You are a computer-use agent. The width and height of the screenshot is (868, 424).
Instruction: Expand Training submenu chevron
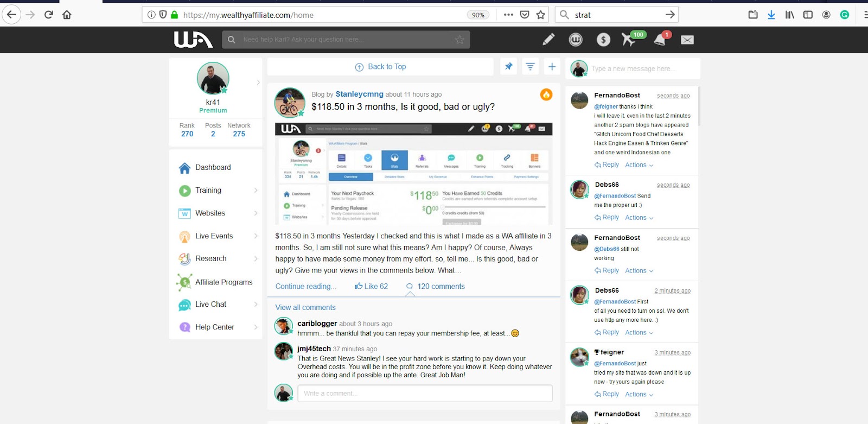(x=256, y=191)
